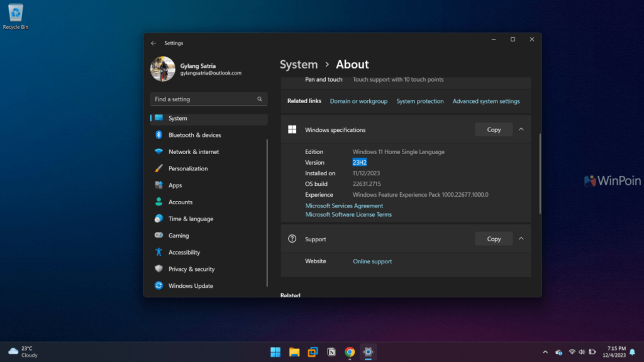Collapse the Support section
The width and height of the screenshot is (644, 362).
[521, 239]
